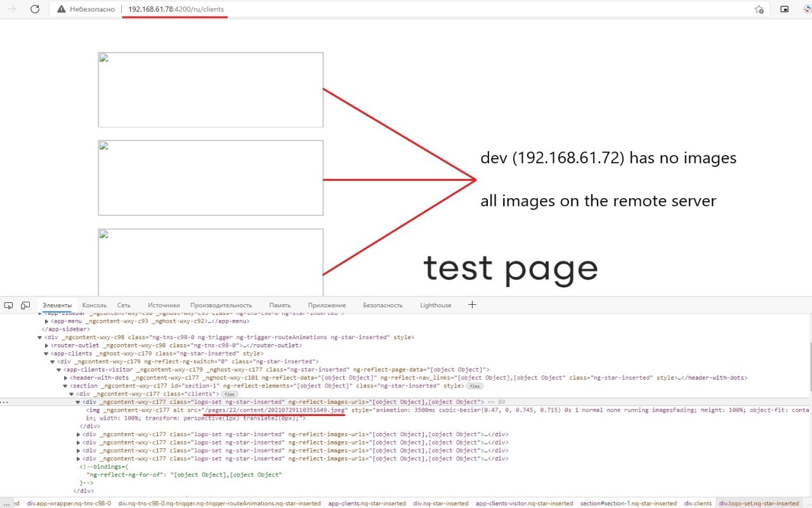Viewport: 812px width, 508px height.
Task: Collapse the app-clients node
Action: [46, 354]
